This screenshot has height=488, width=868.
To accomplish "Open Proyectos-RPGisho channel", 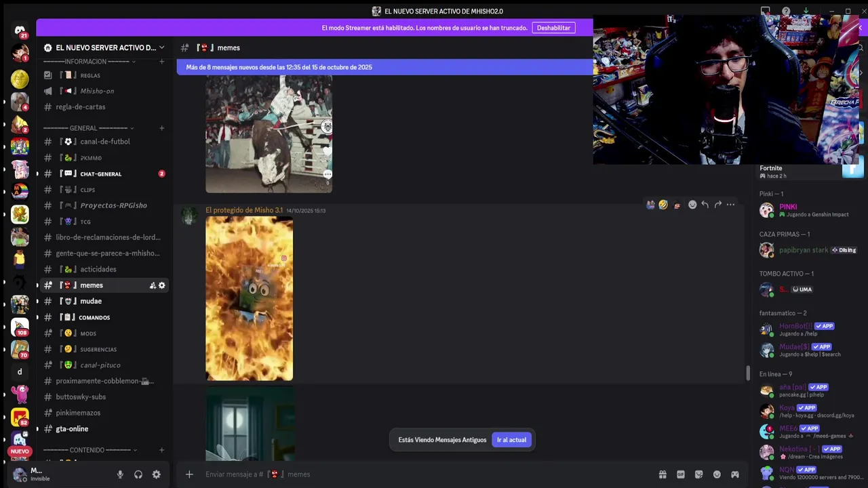I will [104, 205].
